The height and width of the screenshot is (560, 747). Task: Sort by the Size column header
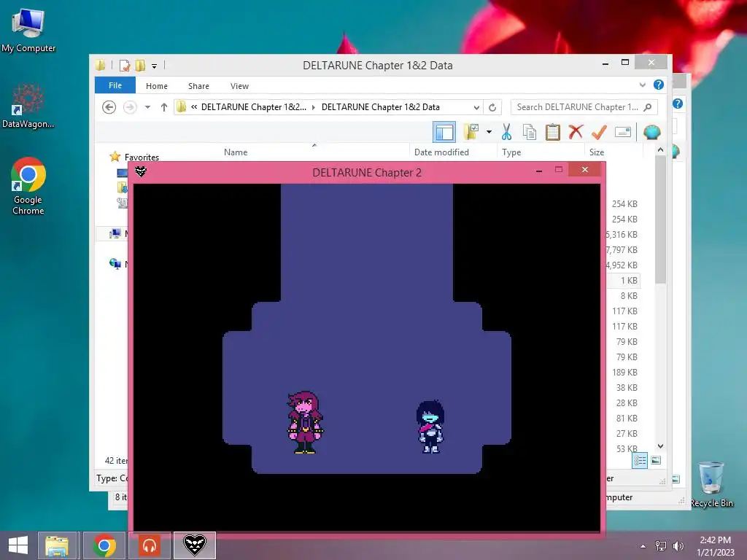coord(597,152)
